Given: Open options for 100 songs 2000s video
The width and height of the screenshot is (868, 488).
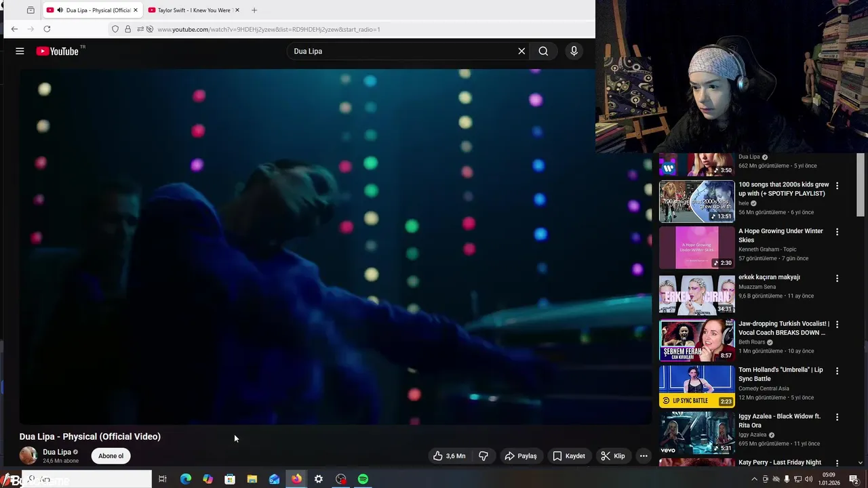Looking at the screenshot, I should coord(837,186).
